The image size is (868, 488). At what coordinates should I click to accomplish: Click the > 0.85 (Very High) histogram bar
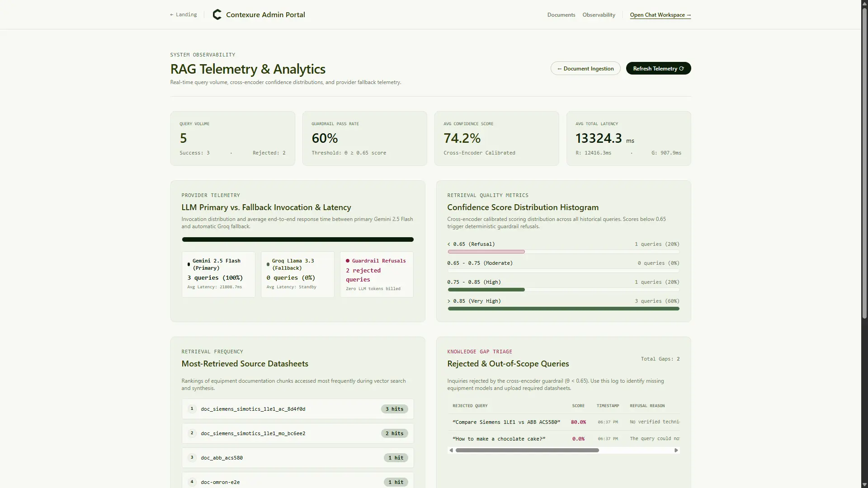click(563, 309)
